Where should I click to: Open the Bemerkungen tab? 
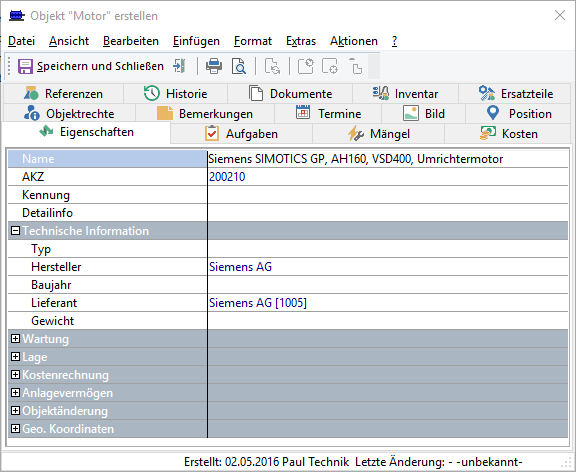coord(205,114)
